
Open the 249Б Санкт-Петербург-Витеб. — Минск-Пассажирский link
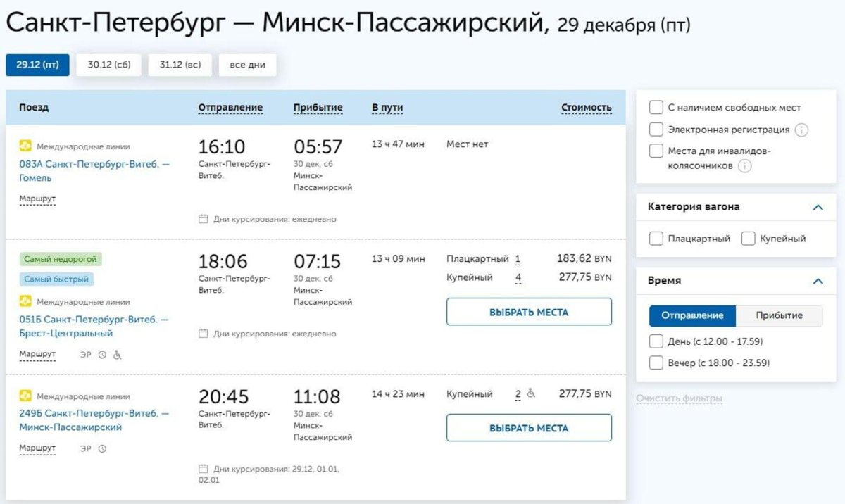[x=94, y=420]
